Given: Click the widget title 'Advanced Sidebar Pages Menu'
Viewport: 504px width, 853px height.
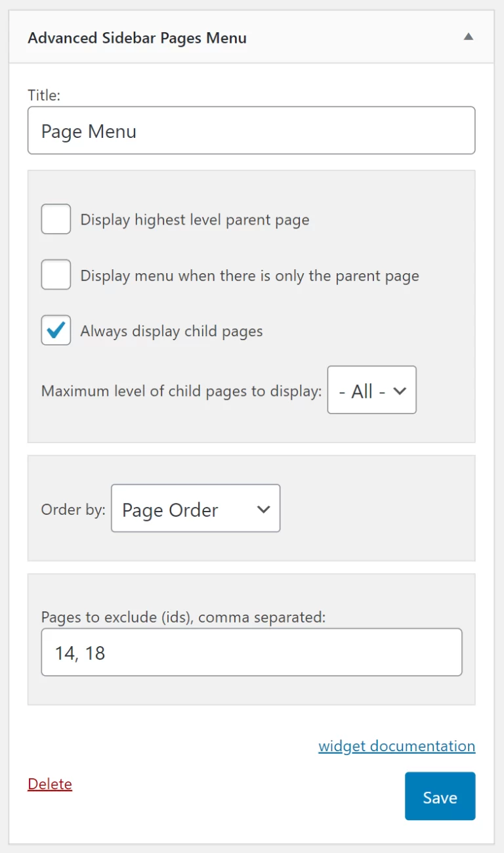Looking at the screenshot, I should point(136,37).
